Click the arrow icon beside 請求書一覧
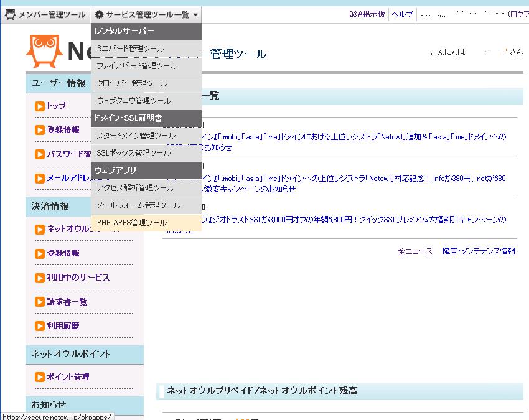529x420 pixels. point(39,302)
